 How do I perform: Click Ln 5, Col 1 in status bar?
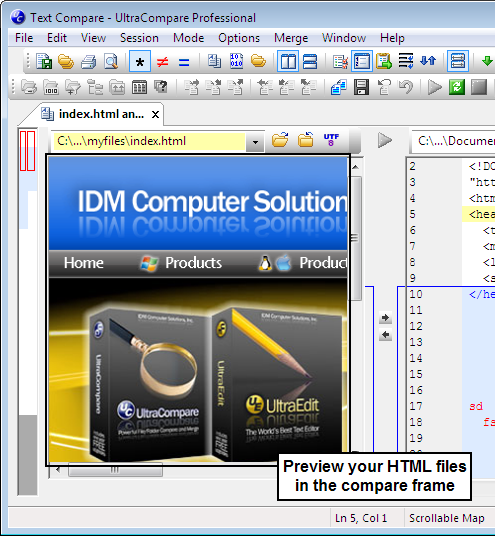tap(361, 518)
